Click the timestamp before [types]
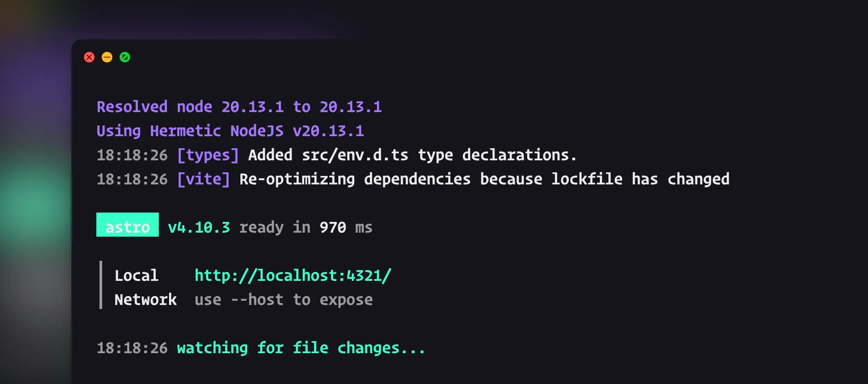 [x=132, y=155]
